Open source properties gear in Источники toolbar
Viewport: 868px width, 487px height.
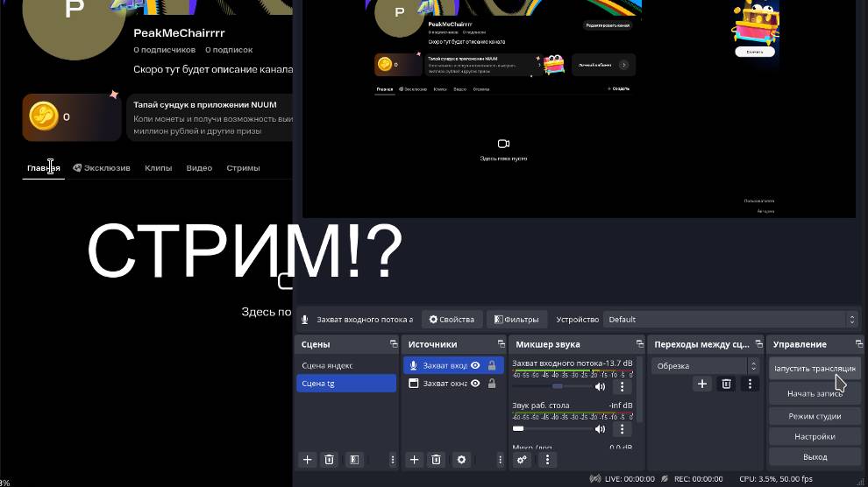tap(461, 459)
